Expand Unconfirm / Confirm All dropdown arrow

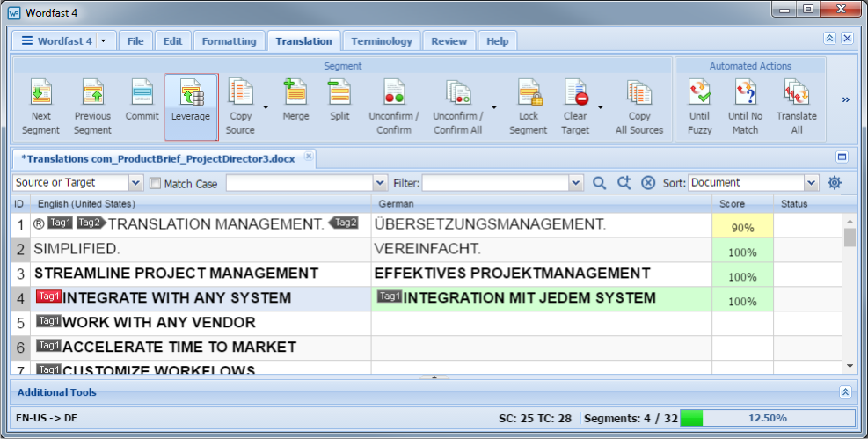click(493, 107)
